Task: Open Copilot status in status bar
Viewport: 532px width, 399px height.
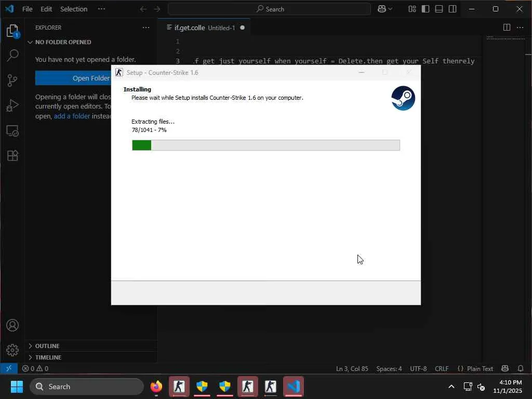Action: click(x=505, y=368)
